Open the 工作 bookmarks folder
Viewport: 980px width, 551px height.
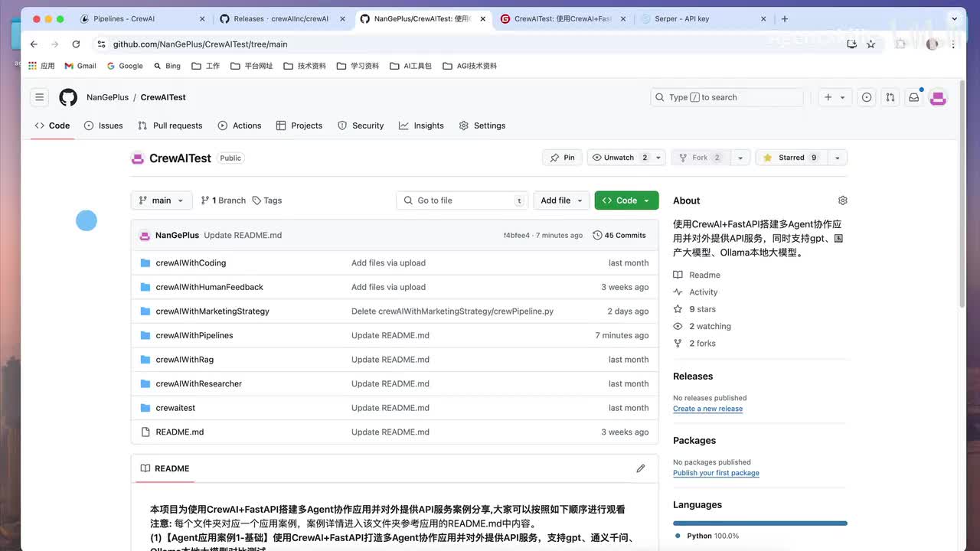tap(205, 66)
